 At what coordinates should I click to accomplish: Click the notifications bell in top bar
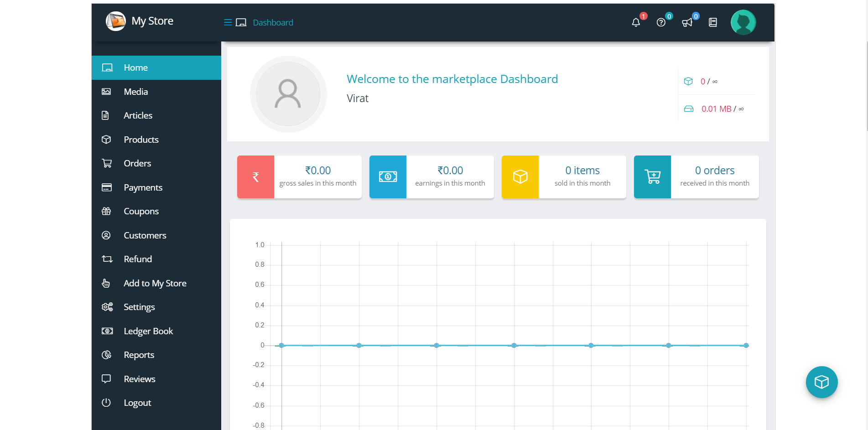pyautogui.click(x=636, y=22)
